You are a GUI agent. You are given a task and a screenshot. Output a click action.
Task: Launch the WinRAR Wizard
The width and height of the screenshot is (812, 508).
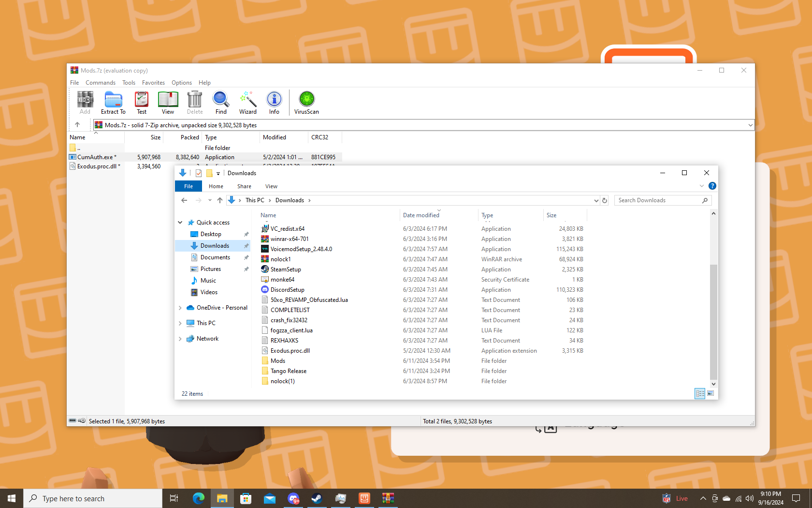click(x=248, y=103)
